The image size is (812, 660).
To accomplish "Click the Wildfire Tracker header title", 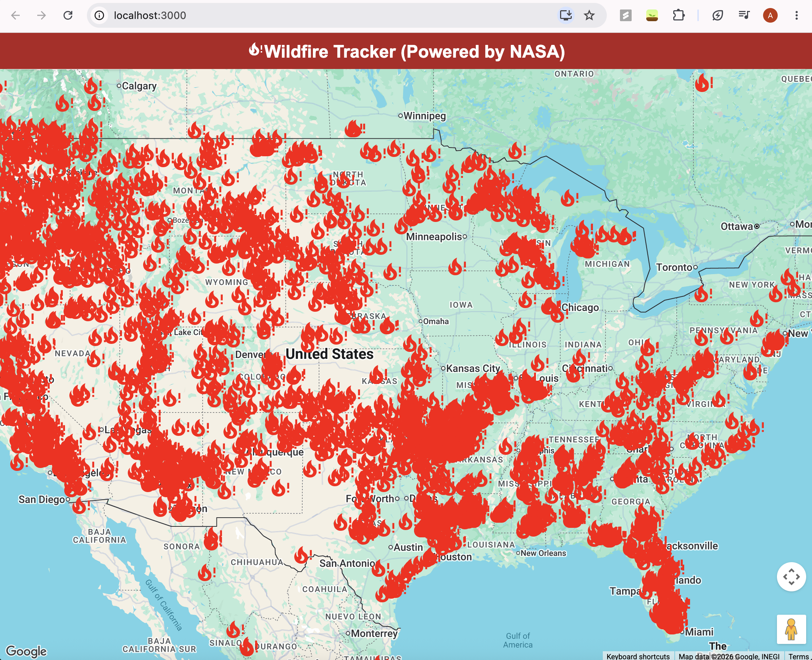I will [x=414, y=51].
